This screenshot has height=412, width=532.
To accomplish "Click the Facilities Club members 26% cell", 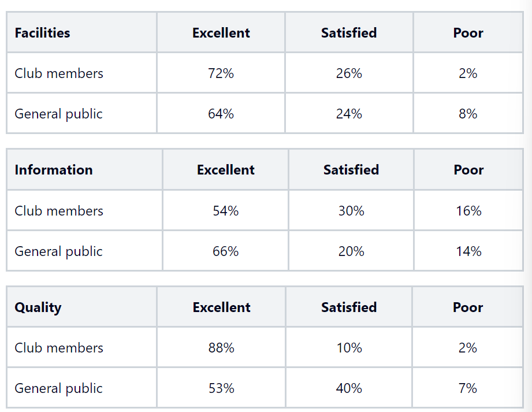I will (x=349, y=73).
